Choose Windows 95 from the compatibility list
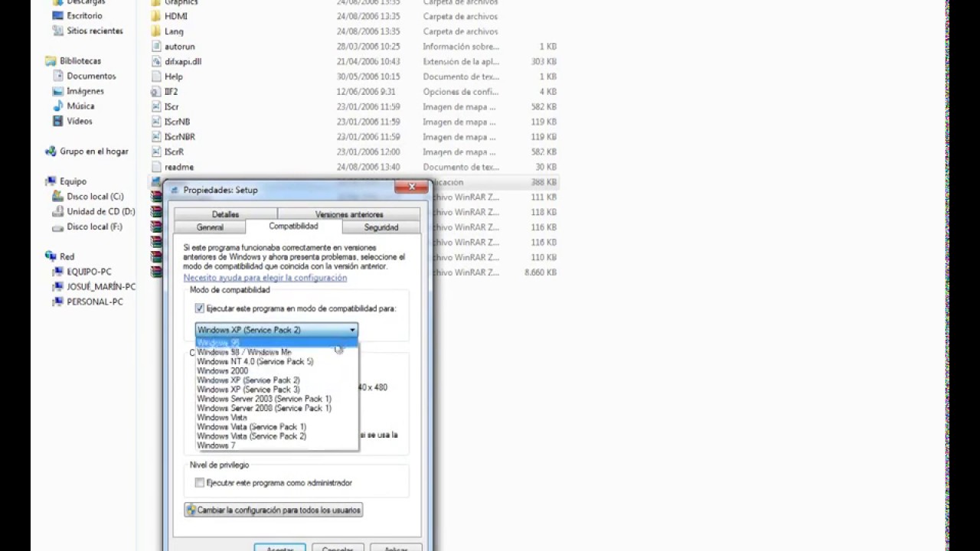 pyautogui.click(x=276, y=343)
